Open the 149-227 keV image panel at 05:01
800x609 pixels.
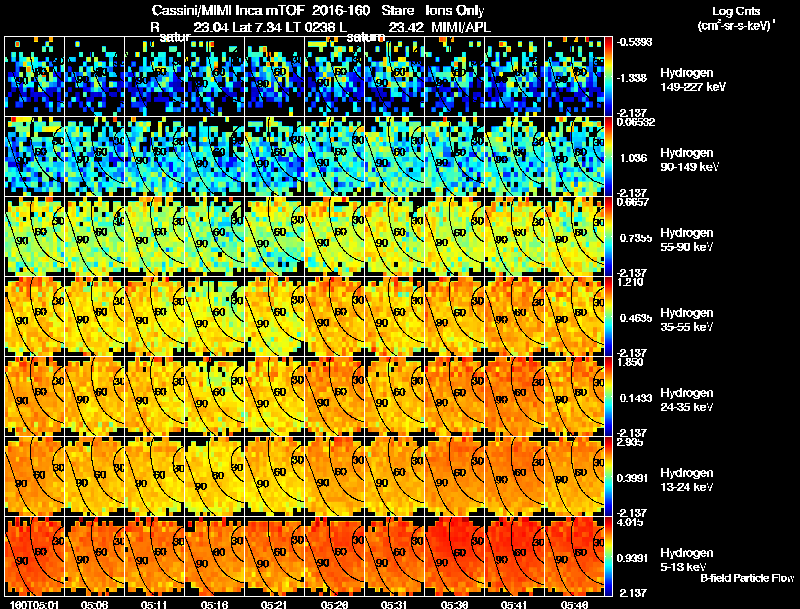click(35, 76)
